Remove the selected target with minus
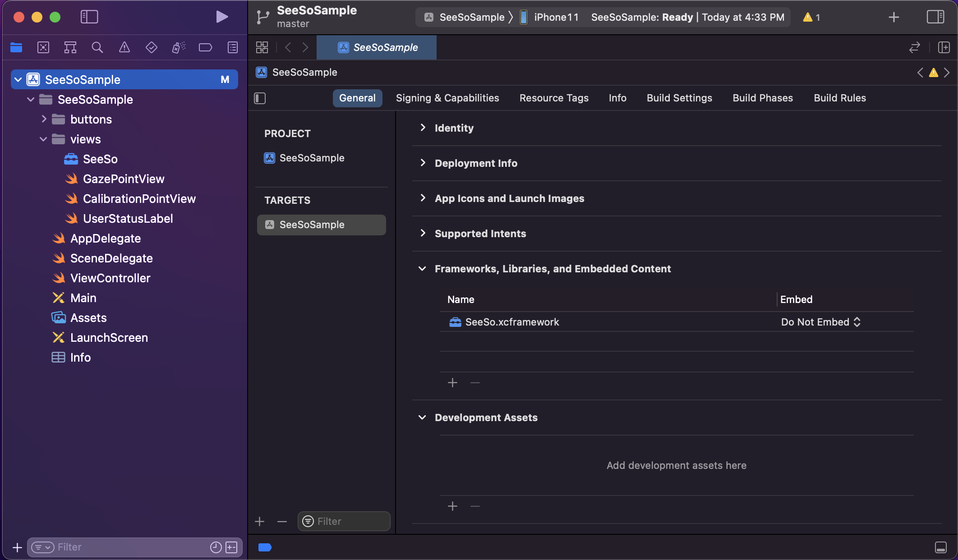Image resolution: width=958 pixels, height=560 pixels. click(282, 522)
